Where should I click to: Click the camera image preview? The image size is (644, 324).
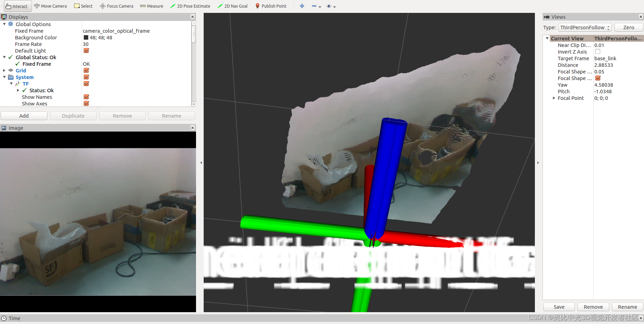pos(98,222)
